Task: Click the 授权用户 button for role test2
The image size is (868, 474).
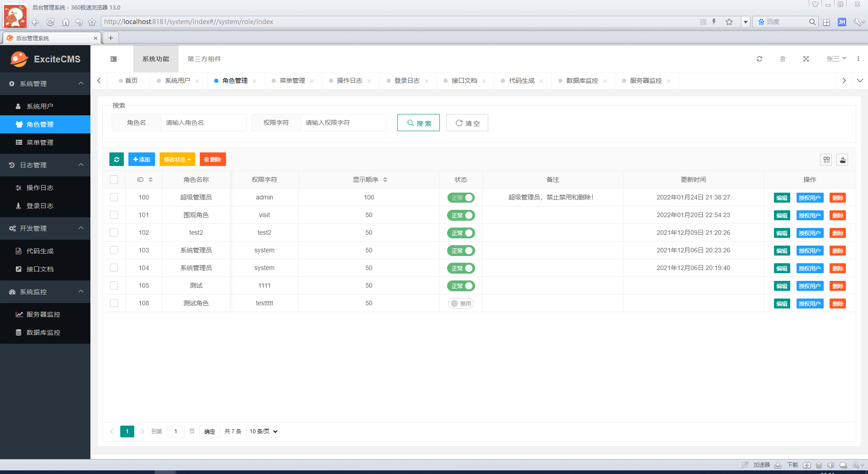Action: [x=810, y=233]
